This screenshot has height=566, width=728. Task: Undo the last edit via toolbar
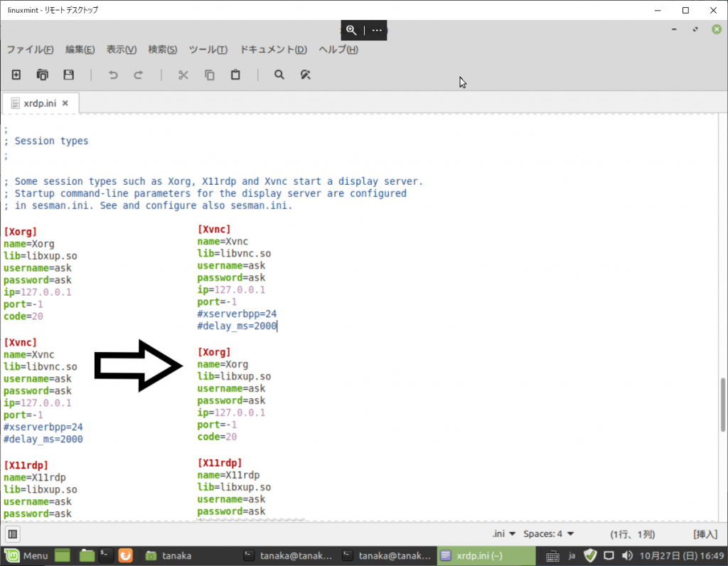[x=113, y=75]
